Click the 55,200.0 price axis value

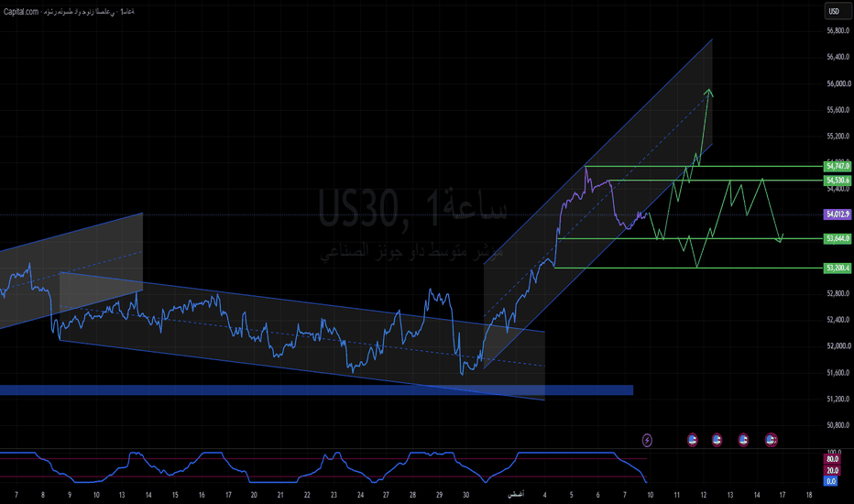(x=838, y=137)
